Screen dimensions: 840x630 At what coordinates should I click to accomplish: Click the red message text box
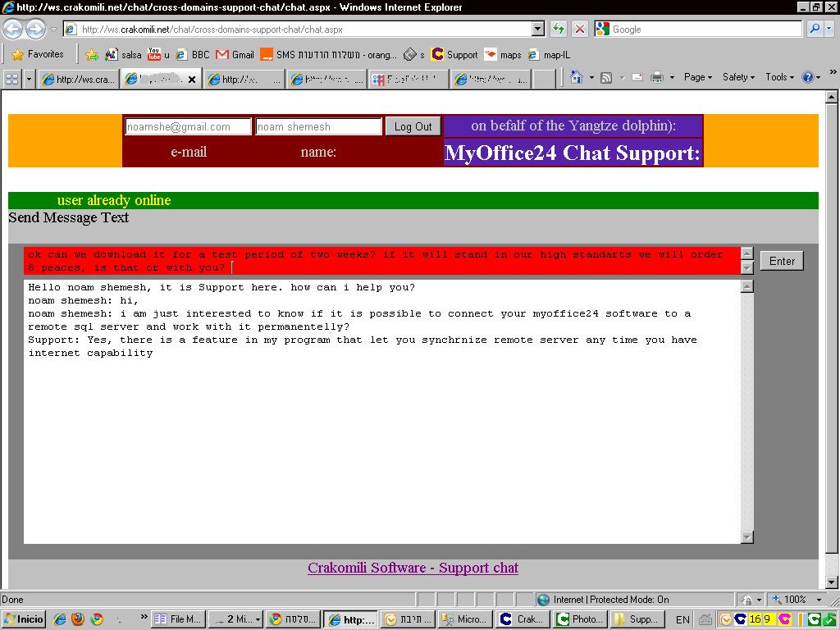click(x=382, y=261)
